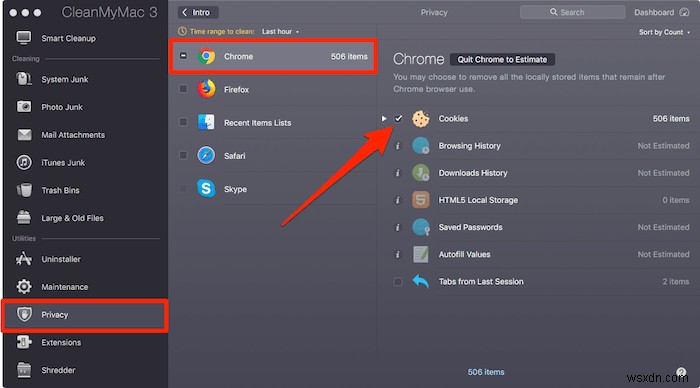Viewport: 700px width, 388px height.
Task: Click the Downloads History icon
Action: 421,173
